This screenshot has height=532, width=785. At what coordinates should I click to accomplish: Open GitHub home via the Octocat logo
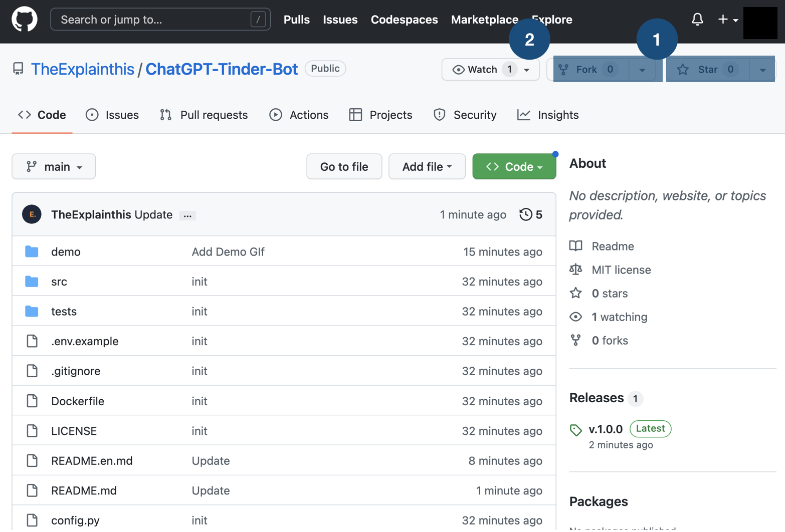pyautogui.click(x=24, y=19)
